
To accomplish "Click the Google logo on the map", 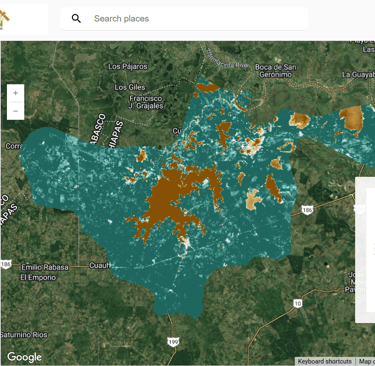I will coord(24,357).
